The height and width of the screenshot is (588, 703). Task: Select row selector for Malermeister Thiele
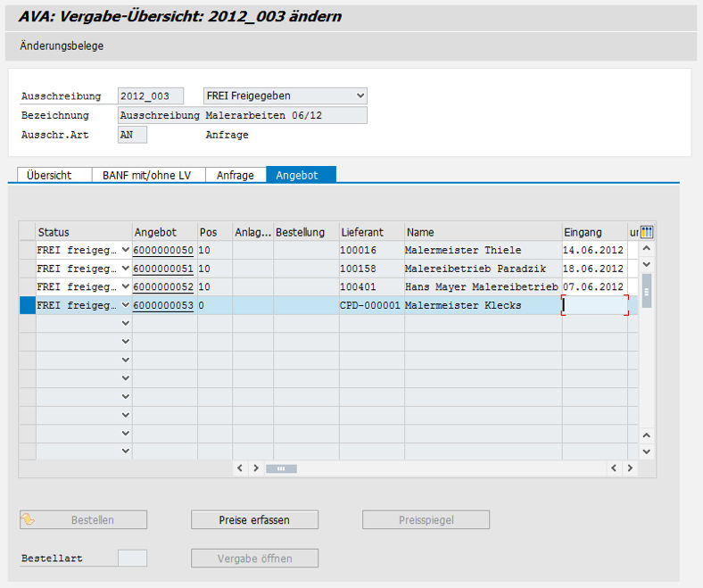pyautogui.click(x=27, y=250)
